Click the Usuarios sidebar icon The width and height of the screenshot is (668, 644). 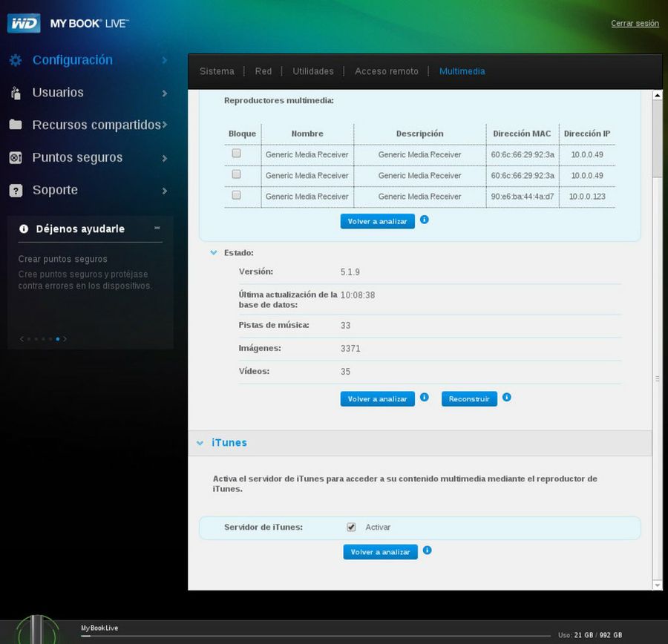(16, 93)
